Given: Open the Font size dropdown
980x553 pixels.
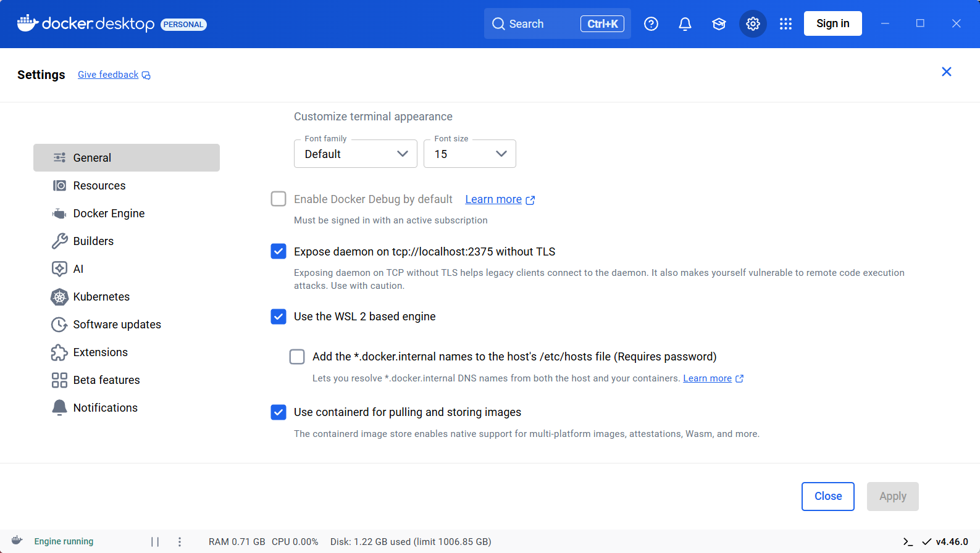Looking at the screenshot, I should coord(469,154).
